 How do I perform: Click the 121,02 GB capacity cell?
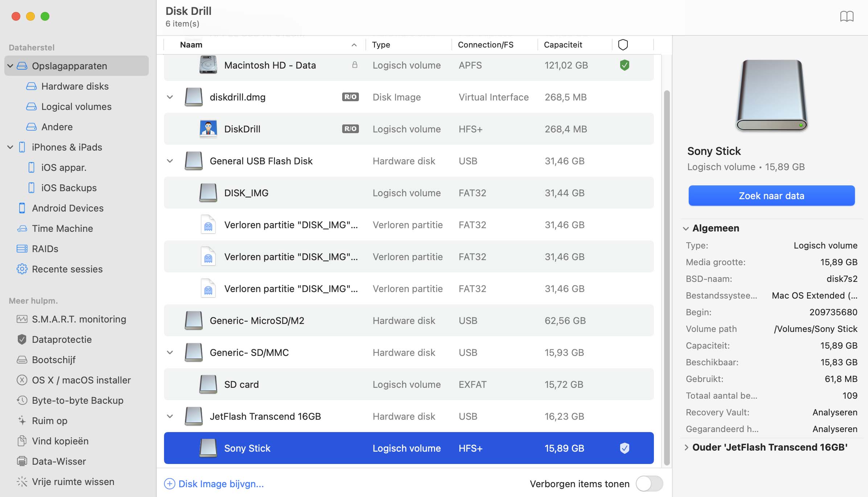tap(566, 65)
